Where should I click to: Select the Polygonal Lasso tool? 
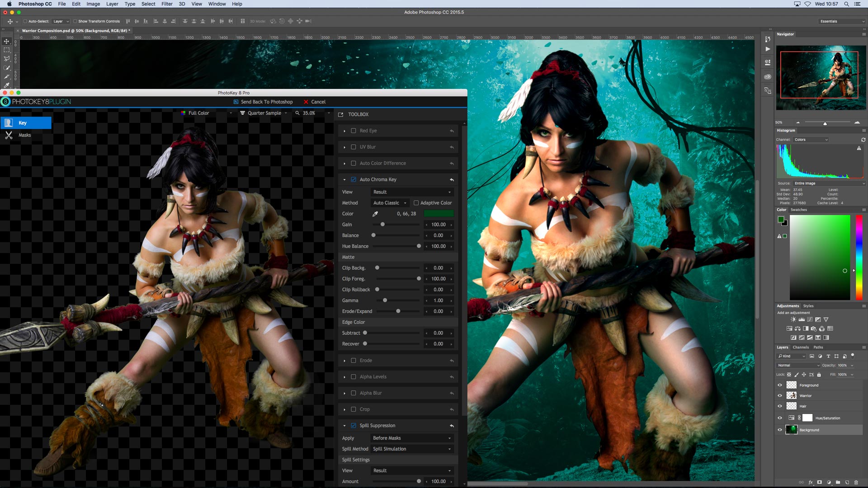pos(7,59)
